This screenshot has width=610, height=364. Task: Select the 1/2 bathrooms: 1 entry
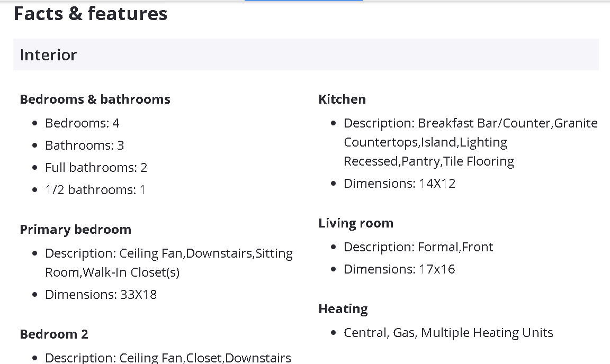[x=95, y=190]
